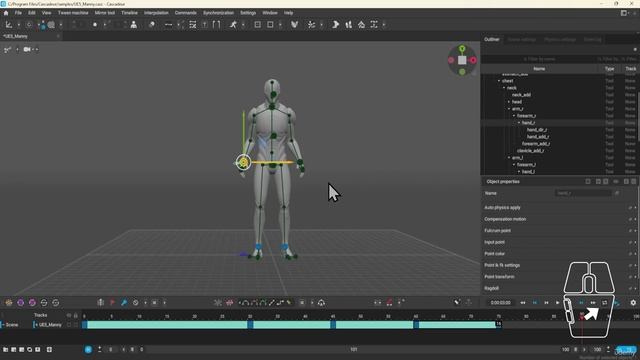The height and width of the screenshot is (360, 640).
Task: Collapse the chest node in Outliner
Action: tap(499, 81)
